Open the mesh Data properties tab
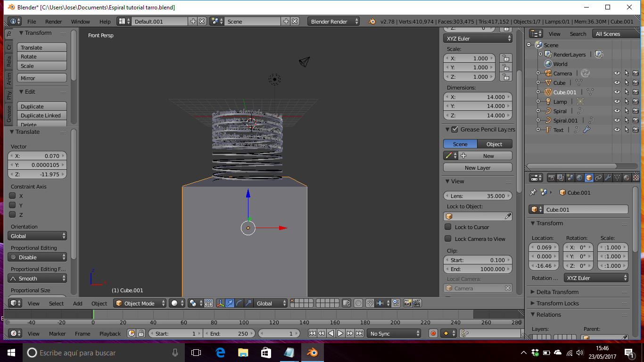644x362 pixels. click(x=617, y=178)
